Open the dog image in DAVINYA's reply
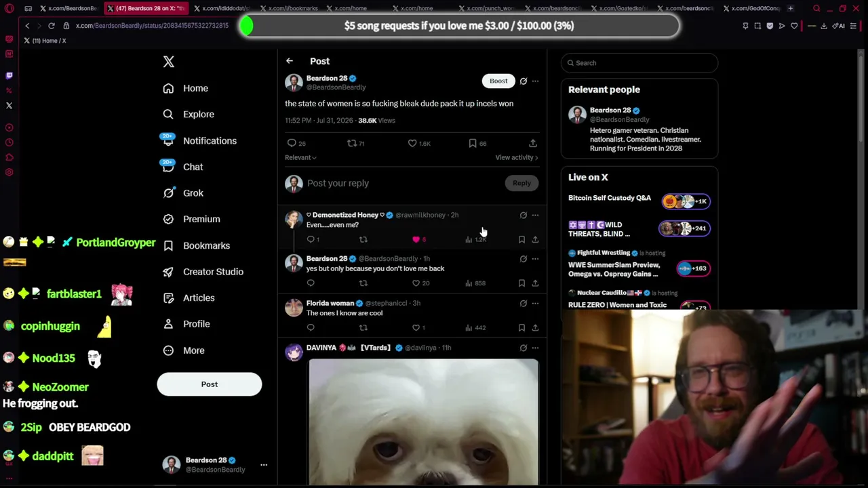The image size is (868, 488). [x=423, y=423]
